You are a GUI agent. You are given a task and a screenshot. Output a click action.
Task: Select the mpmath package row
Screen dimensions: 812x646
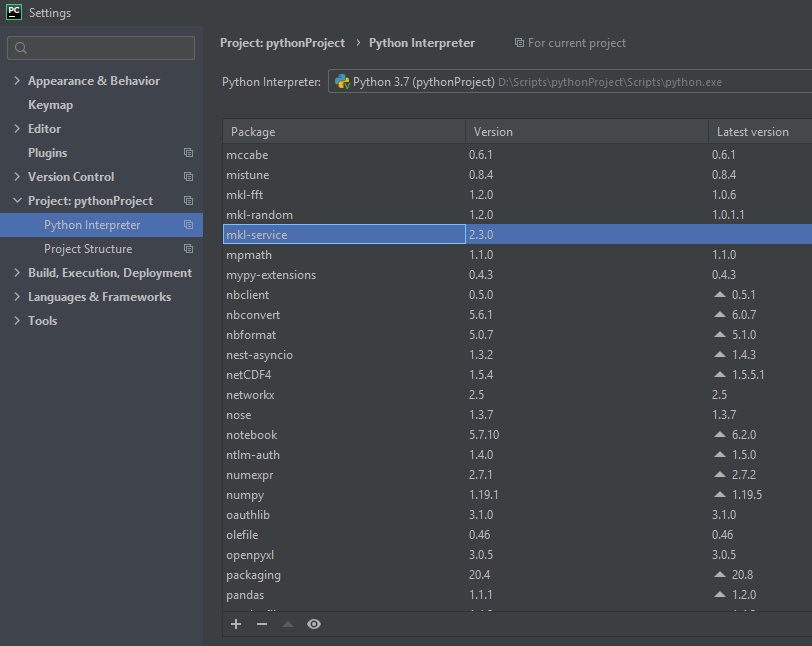517,255
